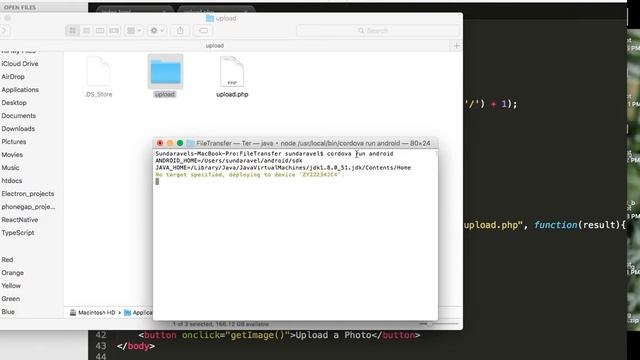Open Music in Finder sidebar

point(10,168)
